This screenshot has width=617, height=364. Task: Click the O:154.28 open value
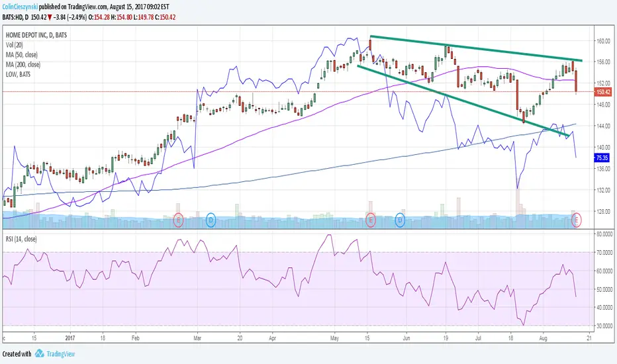coord(99,17)
